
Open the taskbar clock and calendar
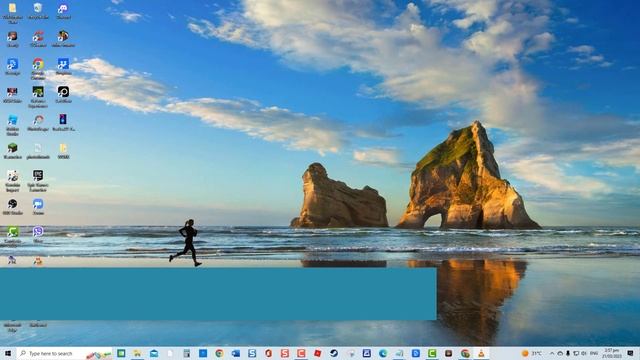point(611,353)
